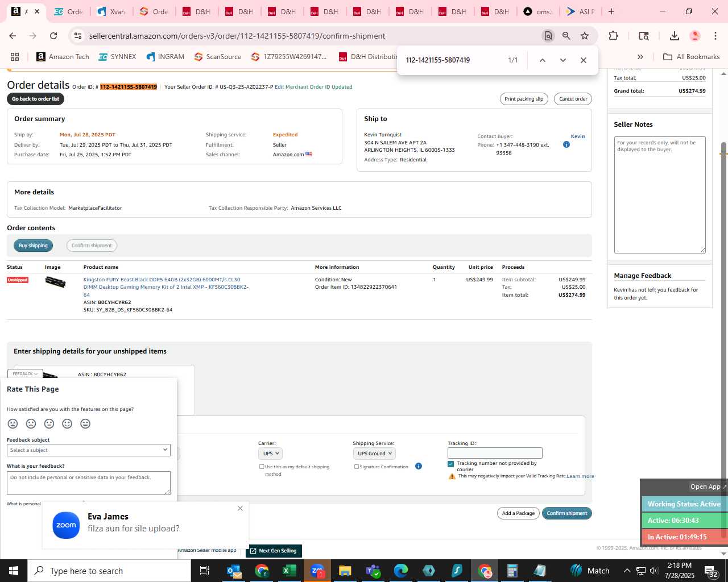Close the find-in-page bar
The width and height of the screenshot is (728, 582).
coord(584,60)
